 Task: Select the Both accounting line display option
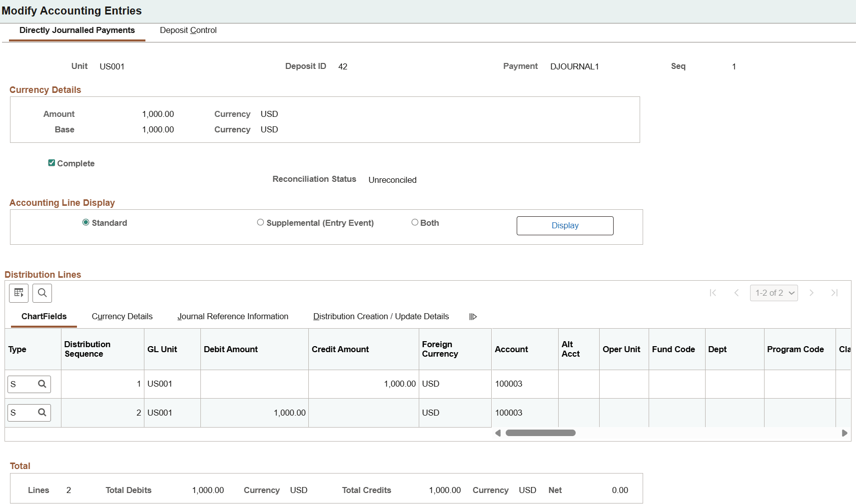415,222
